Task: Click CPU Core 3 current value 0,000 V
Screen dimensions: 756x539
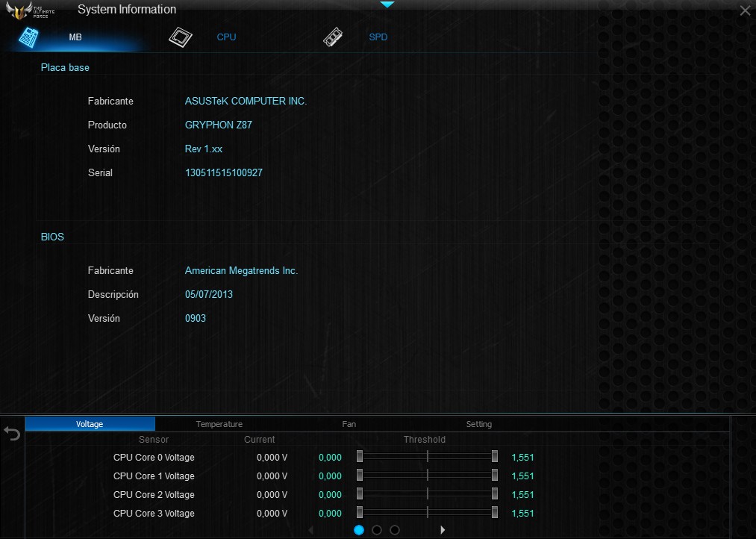Action: (x=272, y=514)
